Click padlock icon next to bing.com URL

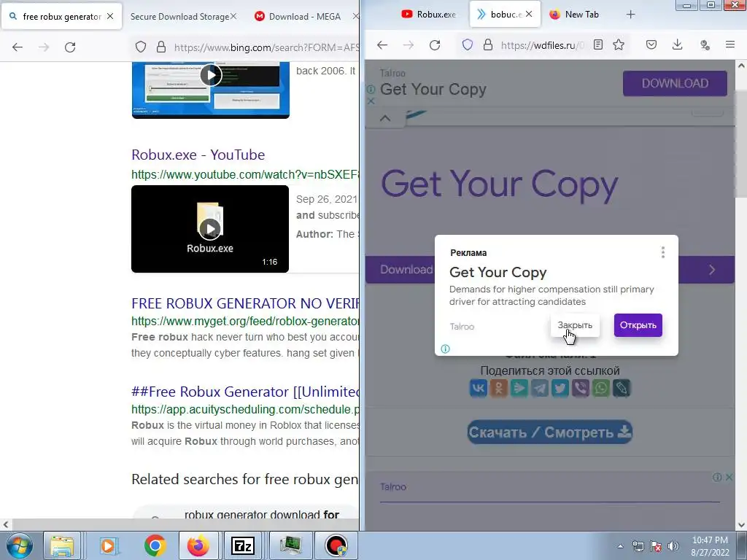[161, 47]
